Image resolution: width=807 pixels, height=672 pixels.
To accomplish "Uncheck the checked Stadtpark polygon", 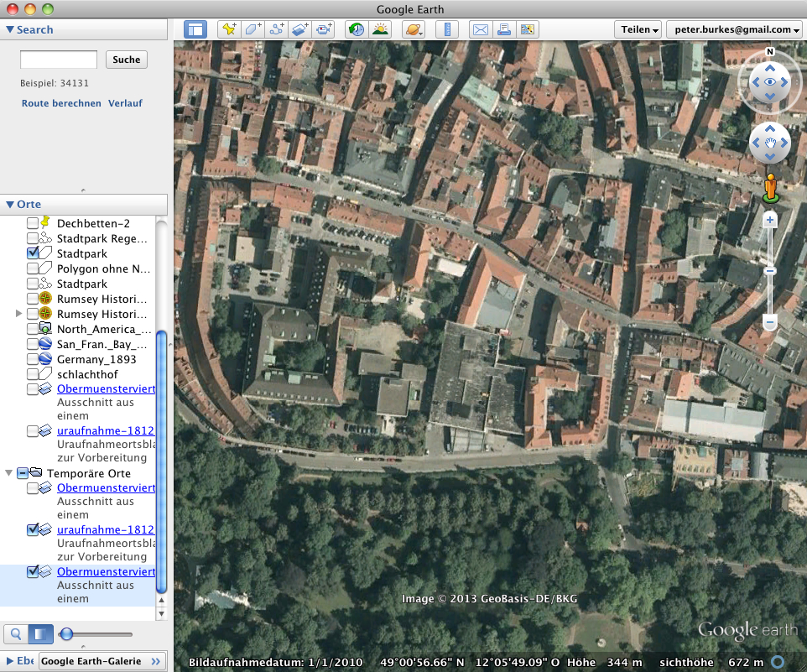I will click(x=33, y=253).
